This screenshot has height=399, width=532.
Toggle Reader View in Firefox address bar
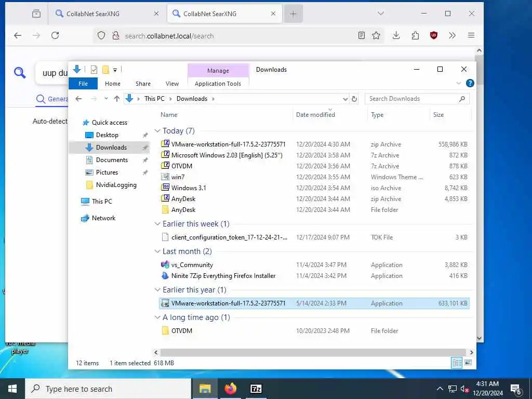click(362, 35)
